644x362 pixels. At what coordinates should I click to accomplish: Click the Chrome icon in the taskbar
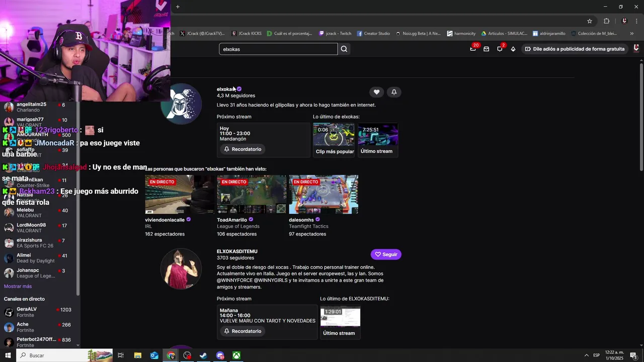171,355
